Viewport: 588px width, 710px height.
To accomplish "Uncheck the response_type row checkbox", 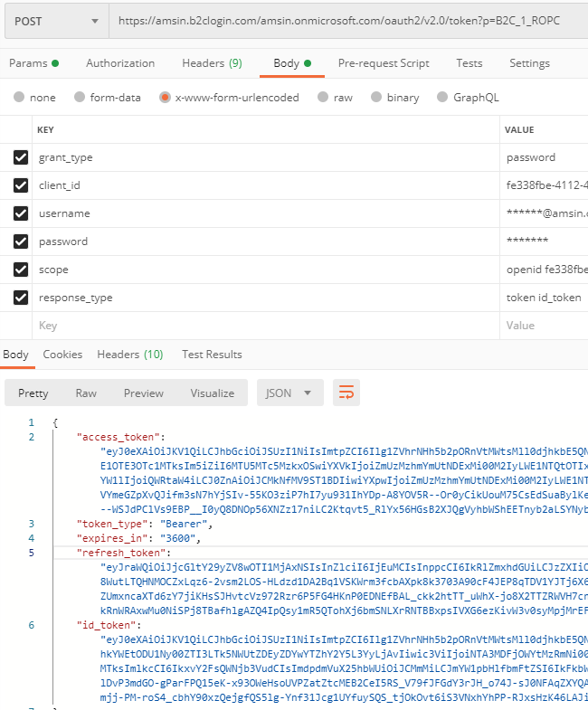I will pyautogui.click(x=21, y=298).
